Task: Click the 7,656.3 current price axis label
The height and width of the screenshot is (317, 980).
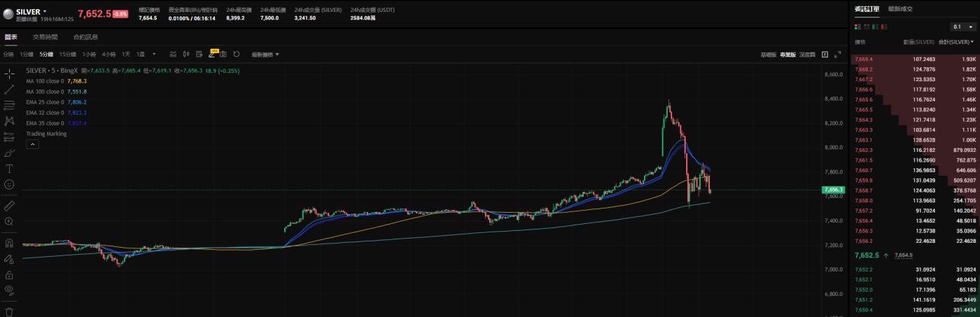Action: coord(834,190)
